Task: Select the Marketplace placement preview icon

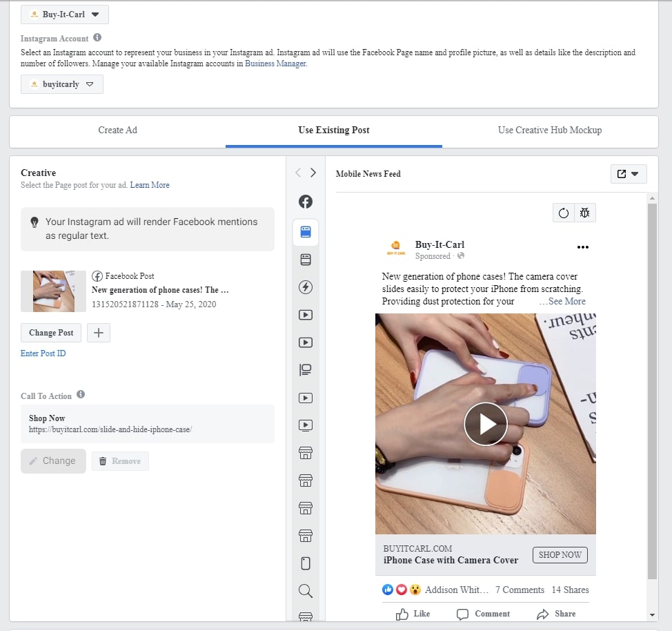Action: (306, 453)
